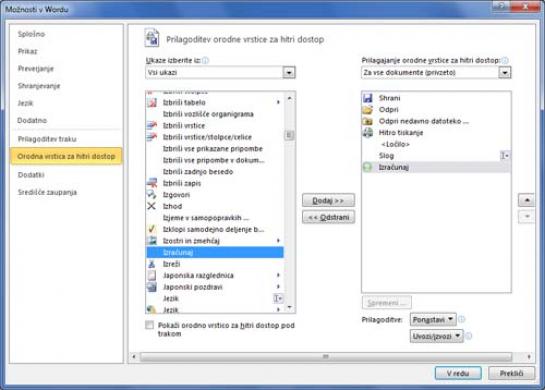Click the command list scroll up arrow
The height and width of the screenshot is (390, 545).
point(289,98)
